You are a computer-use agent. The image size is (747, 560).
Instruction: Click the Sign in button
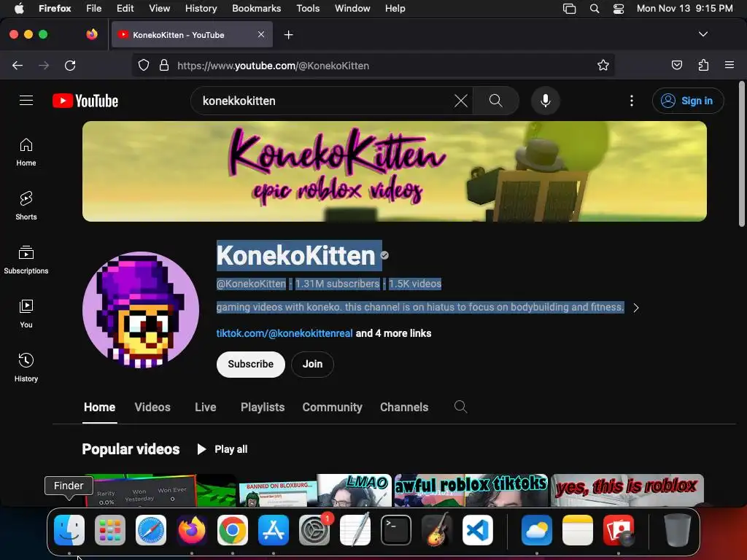pos(688,101)
